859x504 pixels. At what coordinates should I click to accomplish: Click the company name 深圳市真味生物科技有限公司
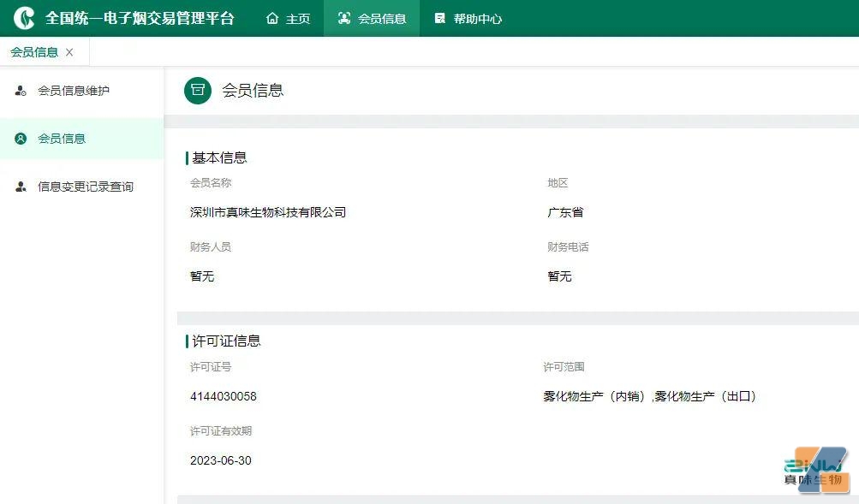click(x=268, y=212)
